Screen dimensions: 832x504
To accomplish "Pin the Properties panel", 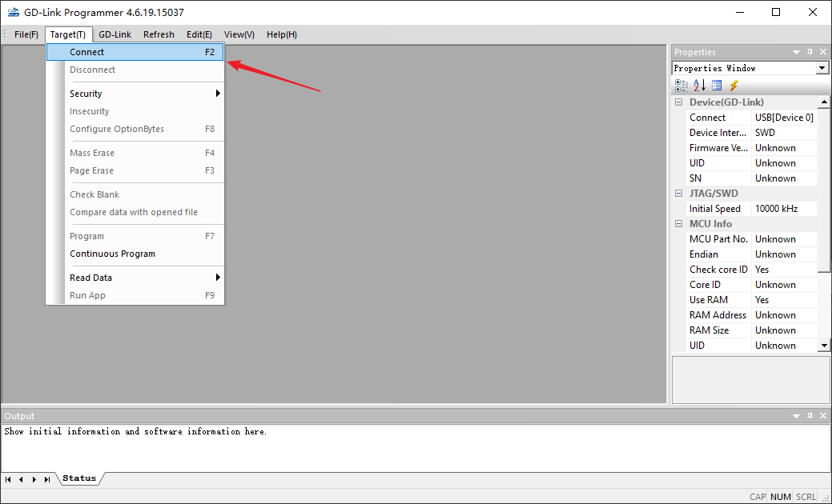I will click(x=810, y=52).
